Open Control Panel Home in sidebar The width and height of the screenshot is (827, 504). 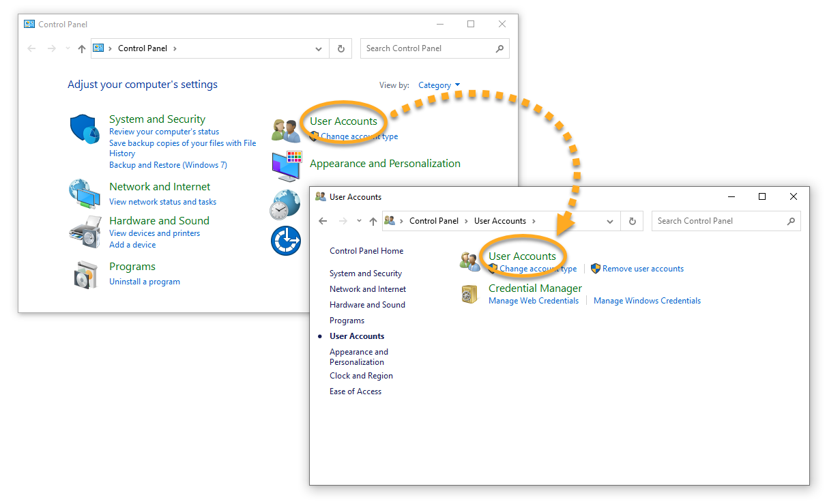pos(366,251)
